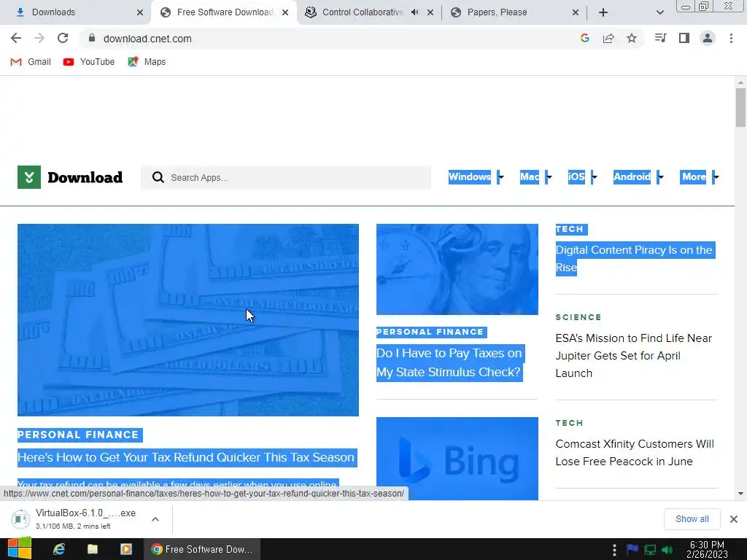Open the media control playlist icon

[x=660, y=38]
